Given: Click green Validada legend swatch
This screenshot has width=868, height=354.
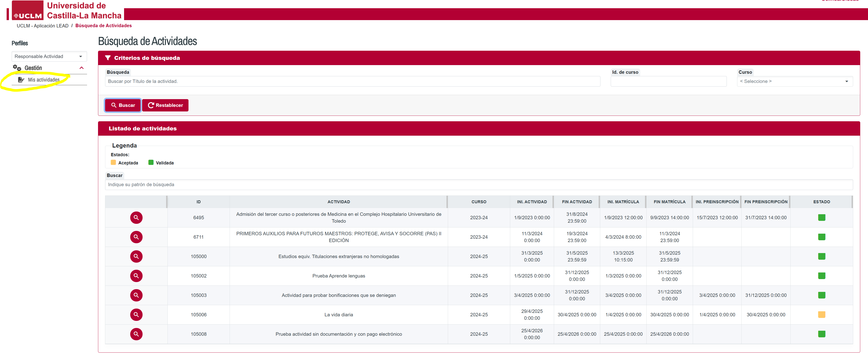Looking at the screenshot, I should [151, 163].
